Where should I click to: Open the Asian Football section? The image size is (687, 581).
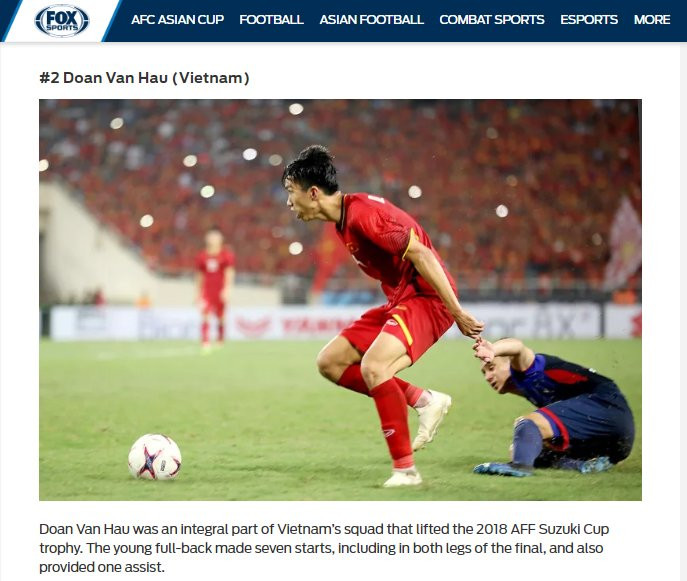click(x=372, y=20)
